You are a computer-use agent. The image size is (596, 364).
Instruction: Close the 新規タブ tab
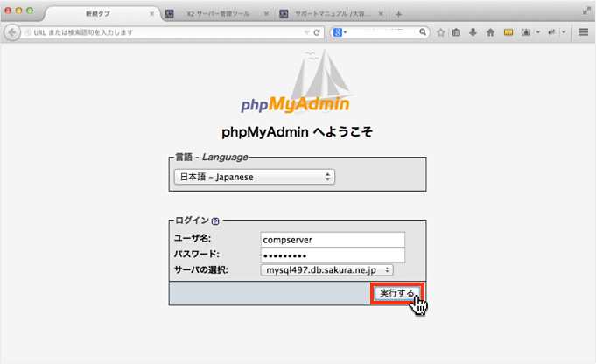[151, 14]
